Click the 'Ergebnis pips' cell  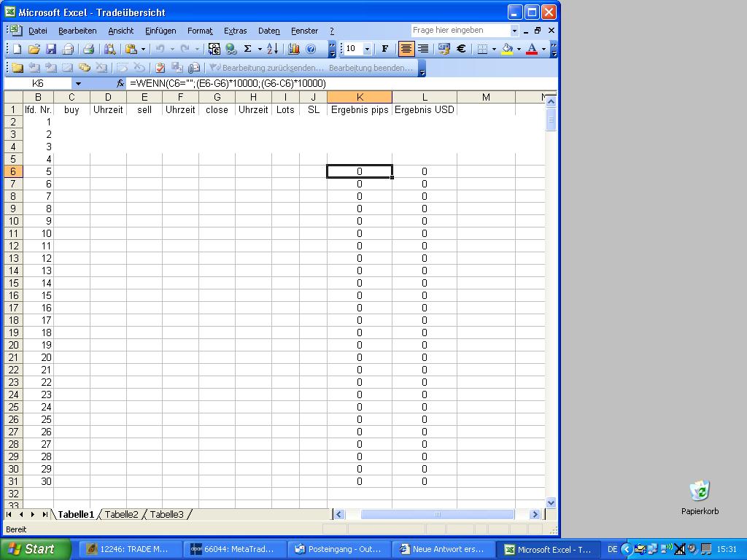pos(360,109)
